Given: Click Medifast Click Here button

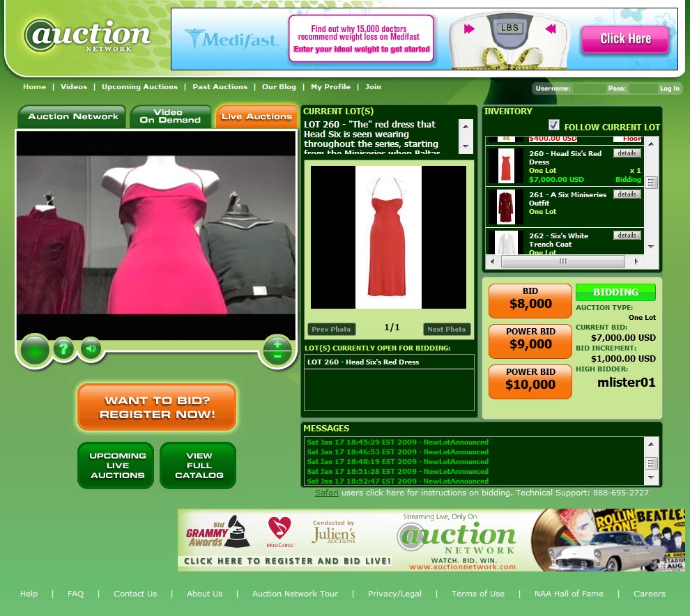Looking at the screenshot, I should (625, 39).
